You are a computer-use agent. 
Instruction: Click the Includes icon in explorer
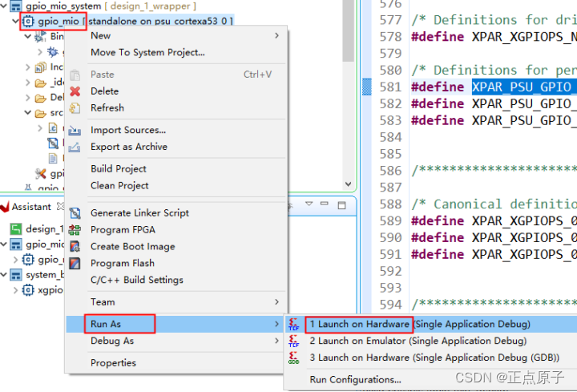[40, 67]
